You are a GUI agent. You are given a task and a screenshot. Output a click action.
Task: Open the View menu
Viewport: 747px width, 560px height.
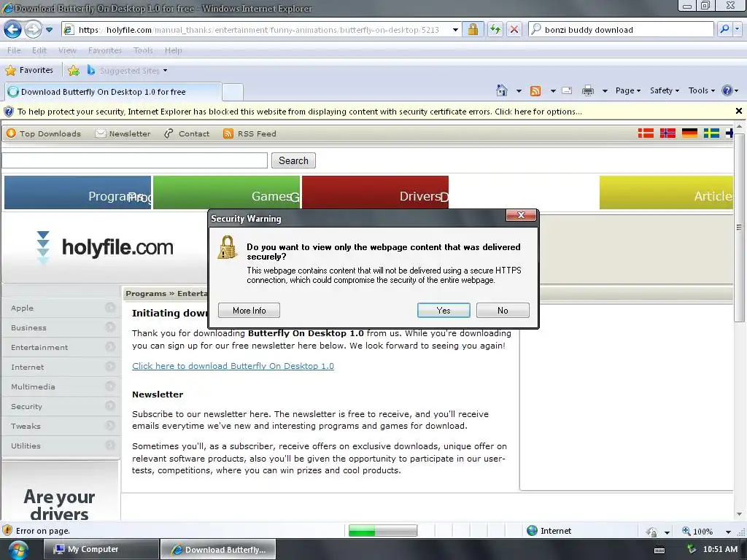[67, 50]
